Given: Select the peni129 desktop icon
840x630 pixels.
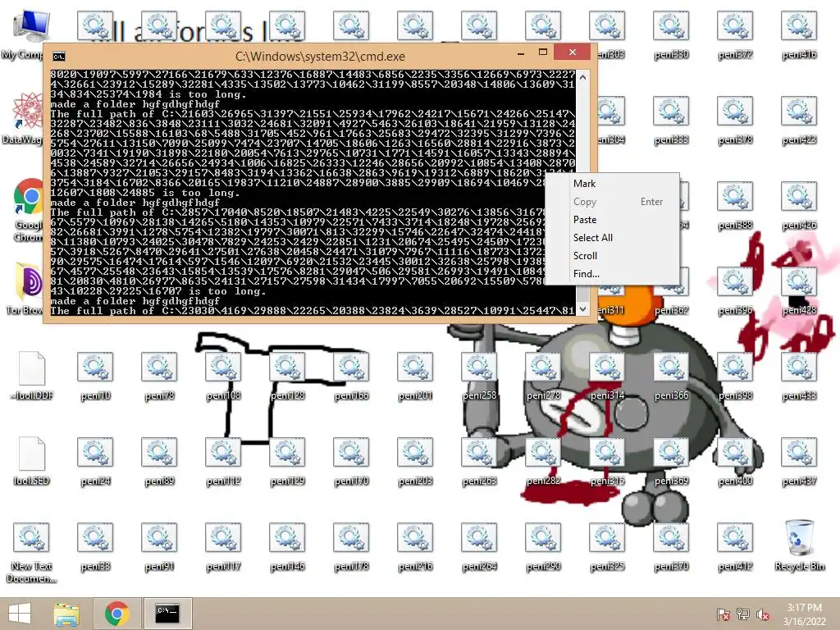Looking at the screenshot, I should point(287,461).
